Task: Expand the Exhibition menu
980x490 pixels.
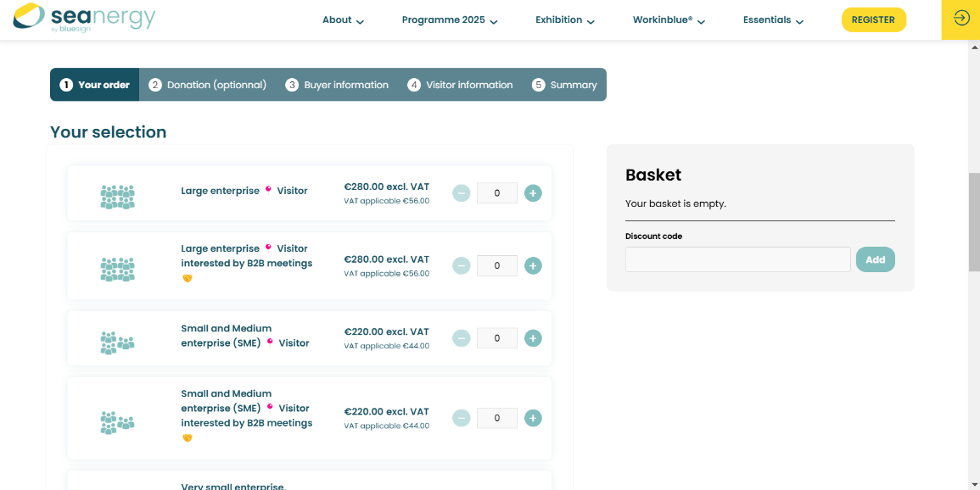Action: (565, 20)
